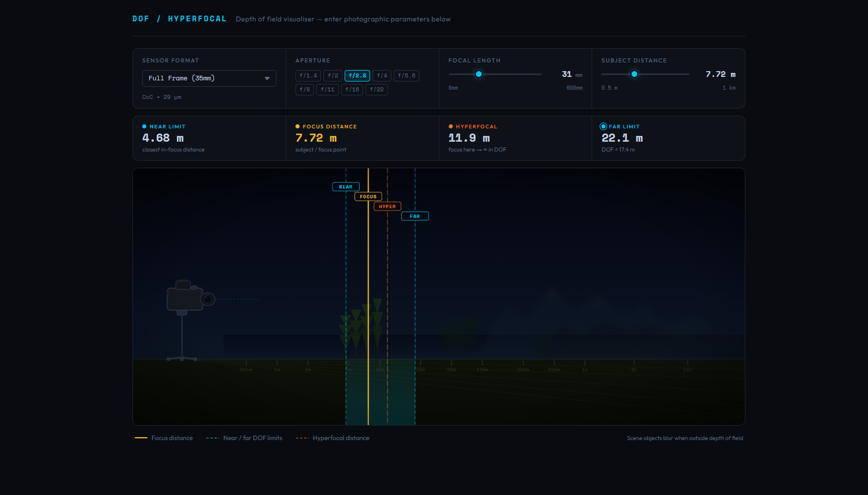Choose aperture f/2
The width and height of the screenshot is (868, 495).
point(333,76)
